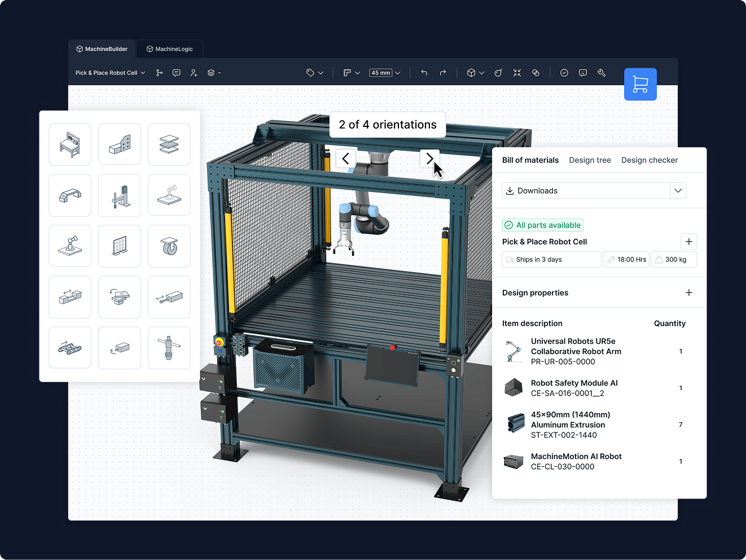Screen dimensions: 746x560
Task: Select the workstation table component
Action: 70,145
